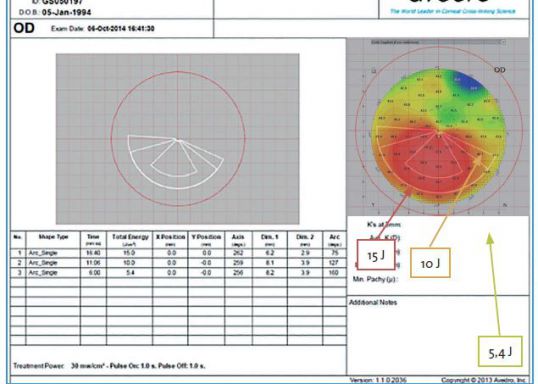Click the OD label on topography map
The width and height of the screenshot is (538, 384).
[x=500, y=70]
